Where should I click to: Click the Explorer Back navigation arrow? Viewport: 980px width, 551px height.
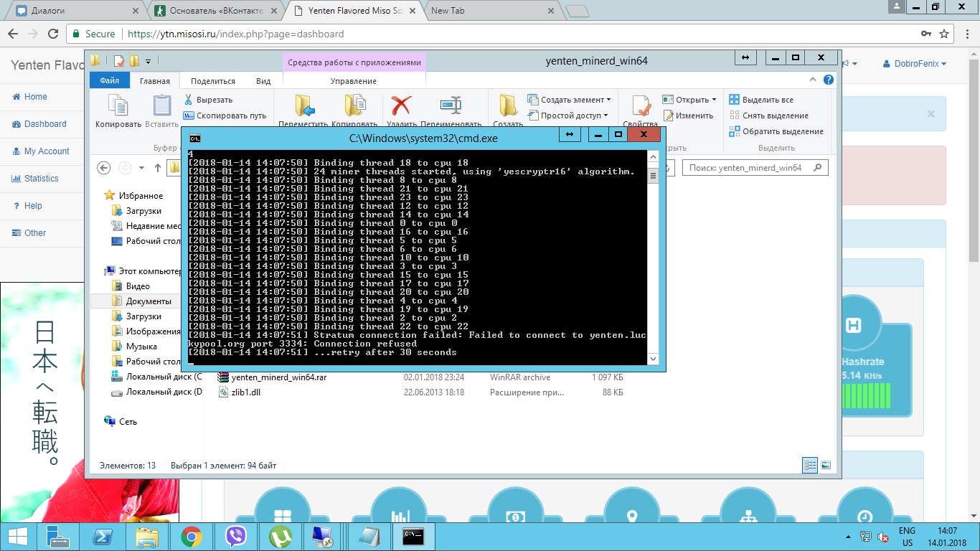coord(103,167)
